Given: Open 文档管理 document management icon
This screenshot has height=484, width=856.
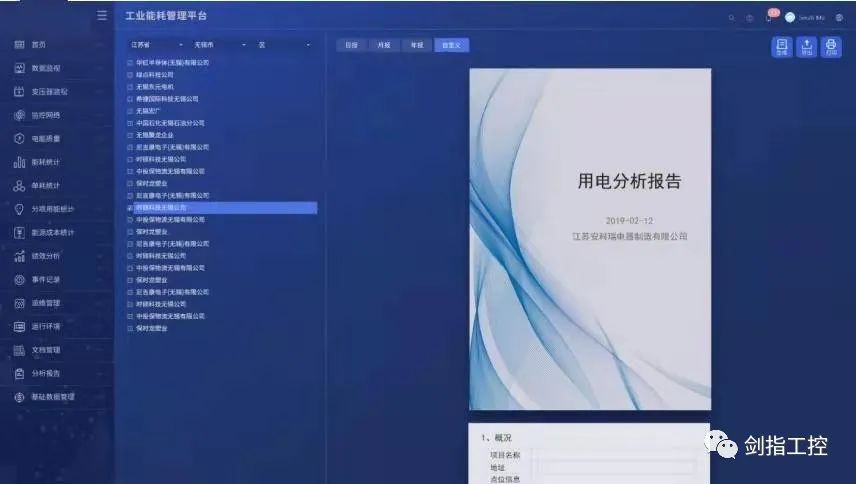Looking at the screenshot, I should 19,350.
